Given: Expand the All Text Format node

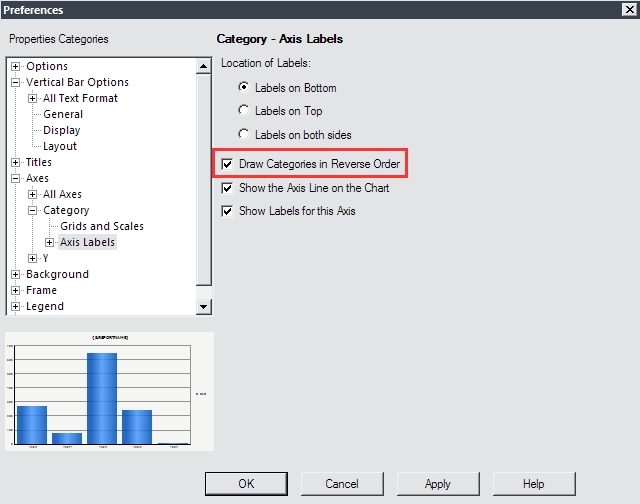Looking at the screenshot, I should (33, 99).
